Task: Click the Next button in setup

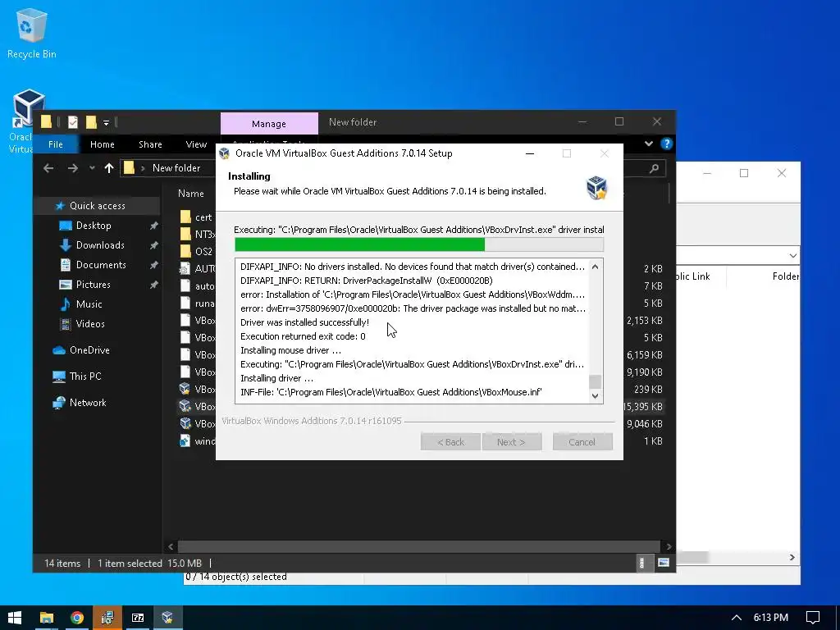Action: coord(511,442)
